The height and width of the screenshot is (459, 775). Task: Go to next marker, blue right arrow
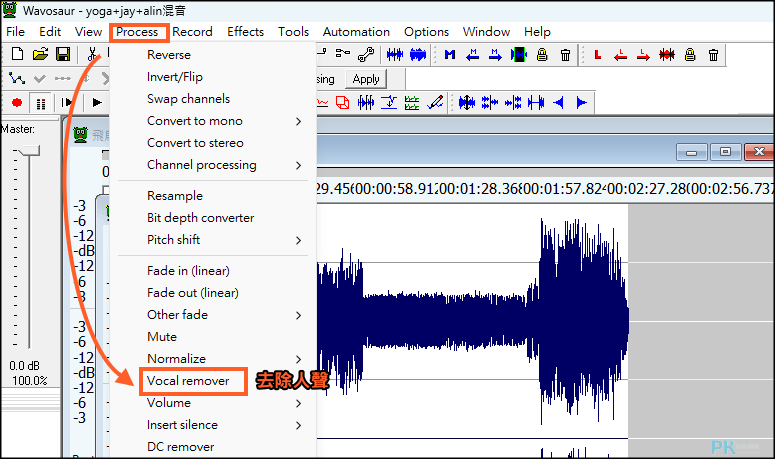[x=495, y=54]
